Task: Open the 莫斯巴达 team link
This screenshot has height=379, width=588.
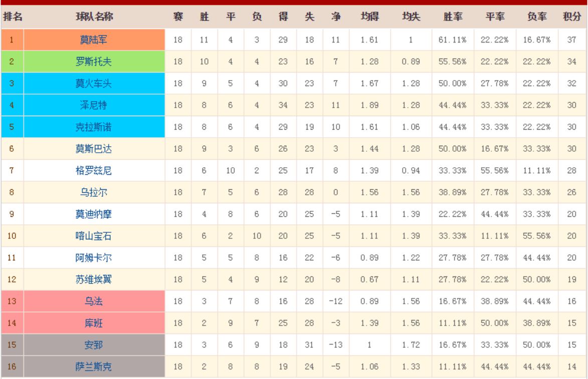Action: [x=94, y=149]
